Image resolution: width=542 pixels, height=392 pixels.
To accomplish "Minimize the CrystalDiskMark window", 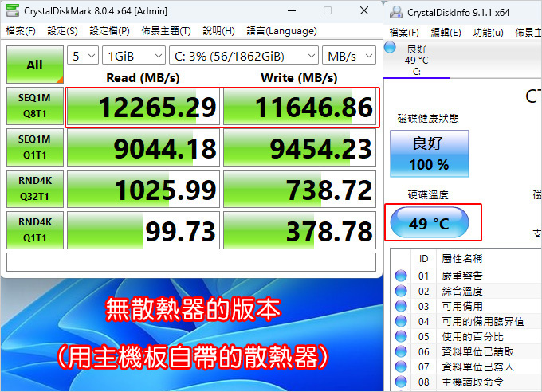I will [292, 10].
